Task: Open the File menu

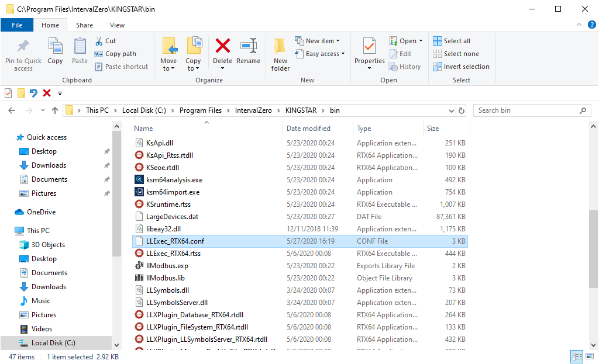Action: coord(17,25)
